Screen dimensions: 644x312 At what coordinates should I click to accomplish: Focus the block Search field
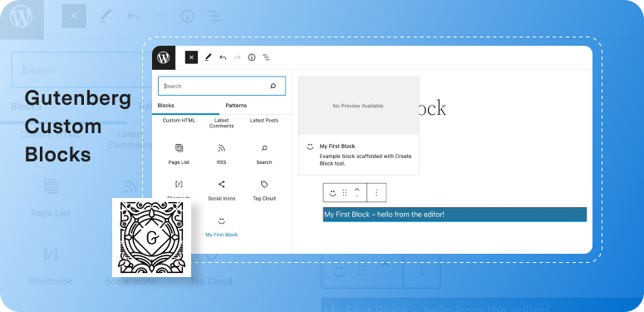click(222, 86)
